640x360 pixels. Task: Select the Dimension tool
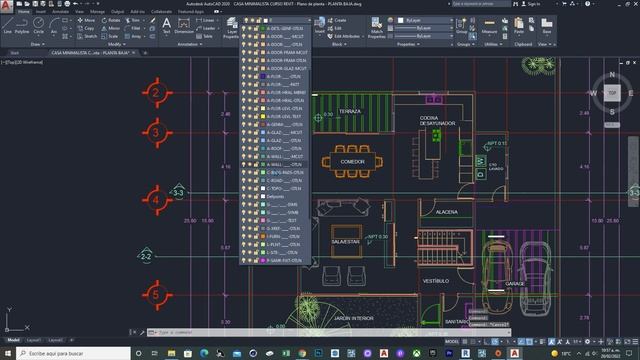coord(184,25)
